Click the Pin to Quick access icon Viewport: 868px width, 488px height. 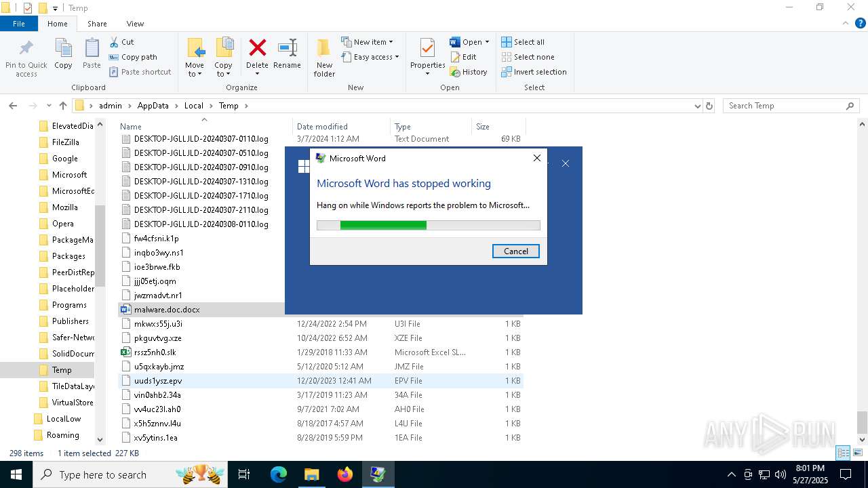pyautogui.click(x=26, y=49)
